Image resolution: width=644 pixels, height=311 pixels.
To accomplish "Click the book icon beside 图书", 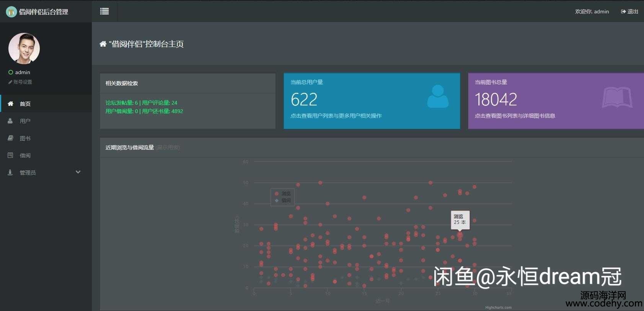I will (10, 138).
